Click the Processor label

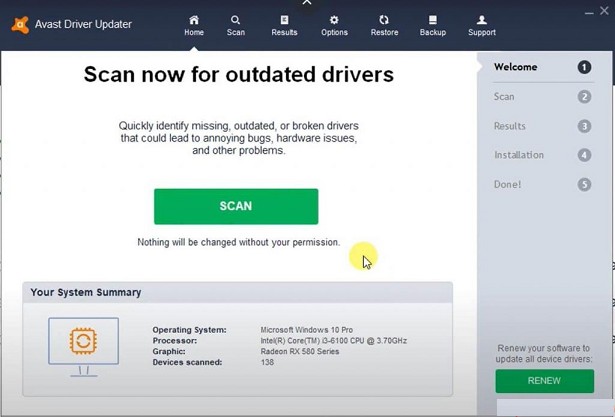(175, 341)
